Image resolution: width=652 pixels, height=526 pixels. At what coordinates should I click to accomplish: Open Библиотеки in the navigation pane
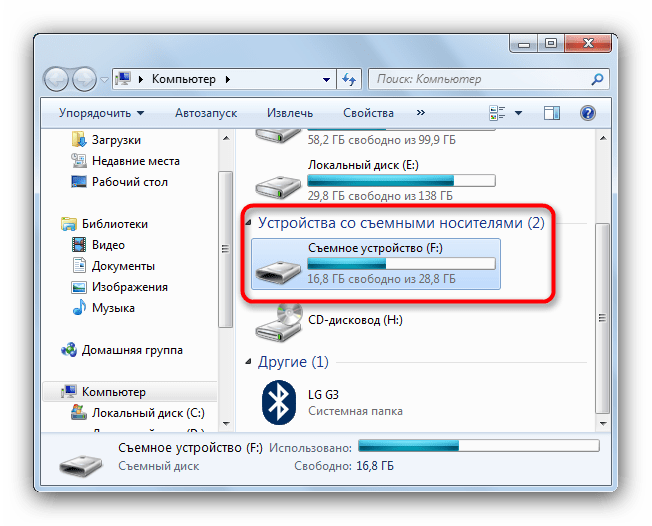[x=115, y=224]
